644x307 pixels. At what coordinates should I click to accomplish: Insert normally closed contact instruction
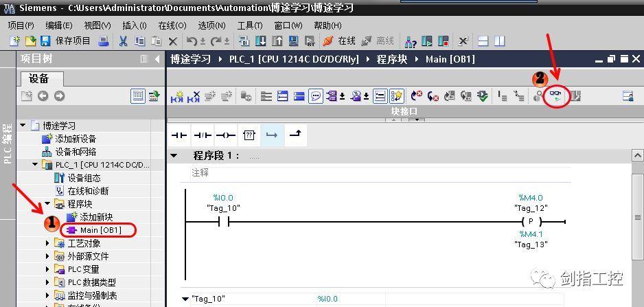(x=203, y=135)
